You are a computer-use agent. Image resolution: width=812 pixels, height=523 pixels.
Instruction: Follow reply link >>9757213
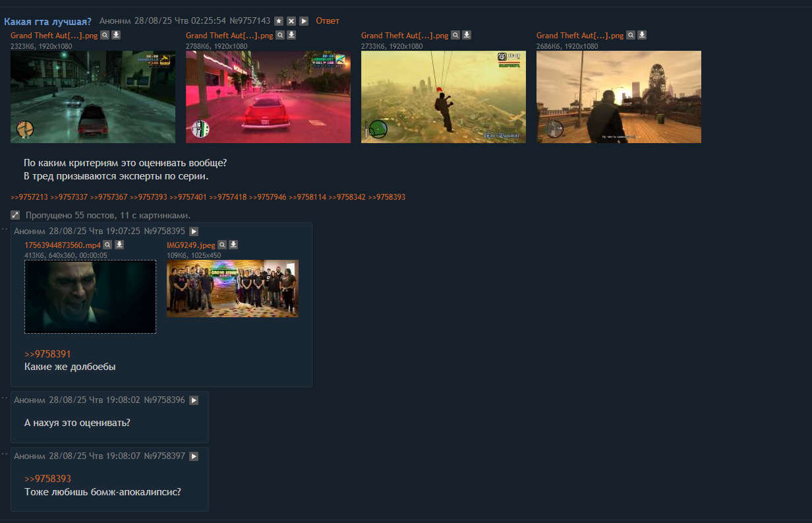29,197
